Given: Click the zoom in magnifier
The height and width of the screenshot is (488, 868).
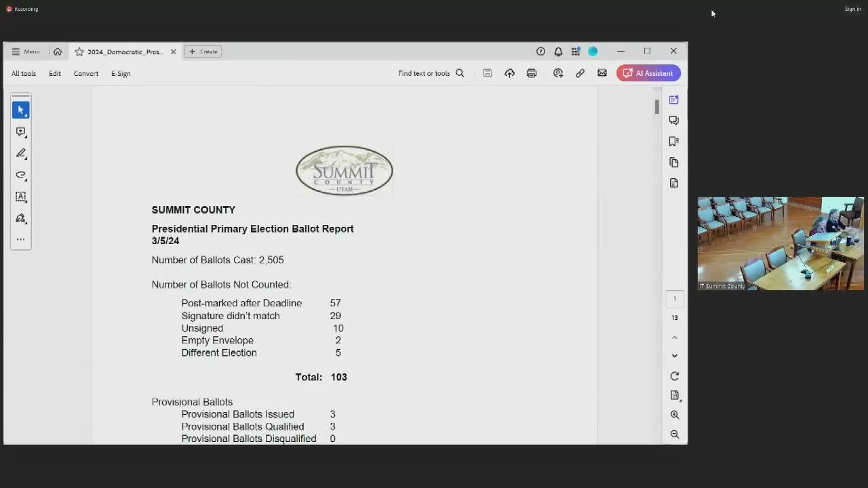Looking at the screenshot, I should click(674, 415).
